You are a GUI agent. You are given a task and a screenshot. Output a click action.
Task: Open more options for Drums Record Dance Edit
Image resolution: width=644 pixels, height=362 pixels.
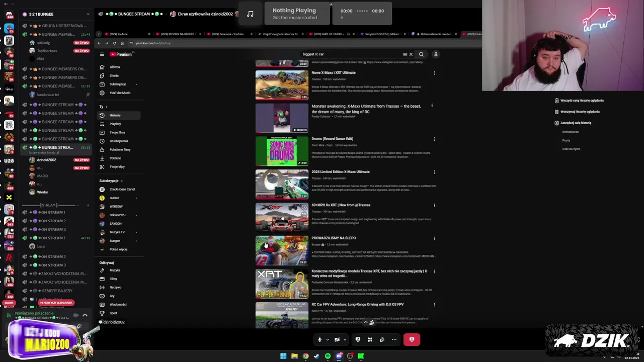[434, 139]
